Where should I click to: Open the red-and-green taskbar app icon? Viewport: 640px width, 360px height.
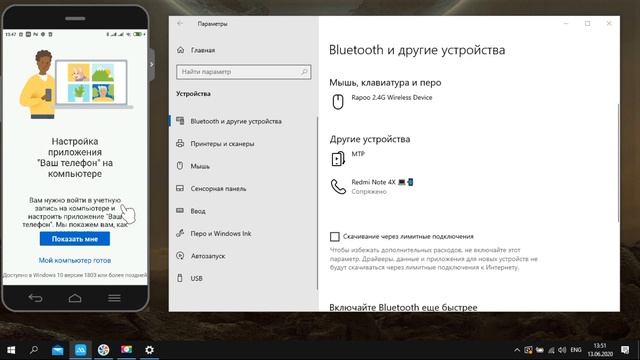pyautogui.click(x=127, y=350)
